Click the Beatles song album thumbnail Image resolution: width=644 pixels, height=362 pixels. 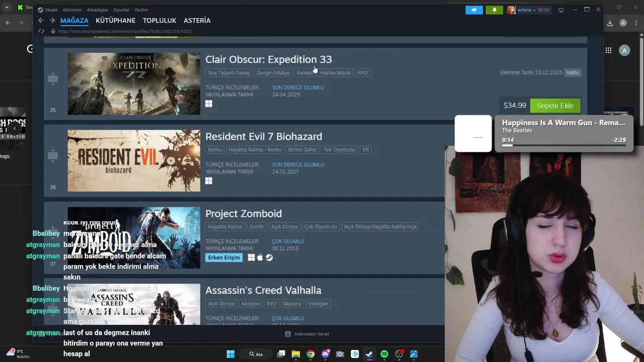473,133
